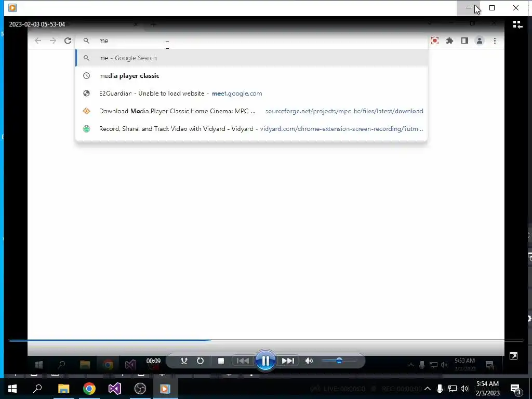Turn on shuffle in the player
The height and width of the screenshot is (399, 532).
coord(184,361)
